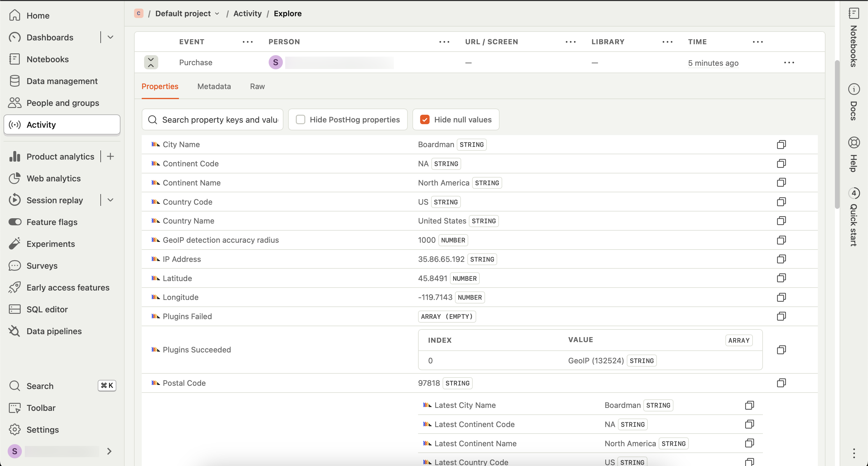This screenshot has width=868, height=466.
Task: Copy the Plugins Succeeded array
Action: click(781, 350)
